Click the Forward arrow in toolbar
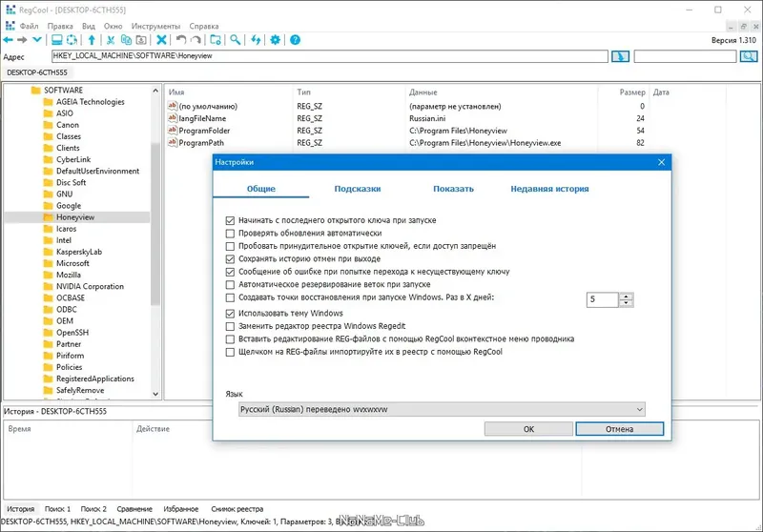Viewport: 763px width, 532px height. coord(22,40)
